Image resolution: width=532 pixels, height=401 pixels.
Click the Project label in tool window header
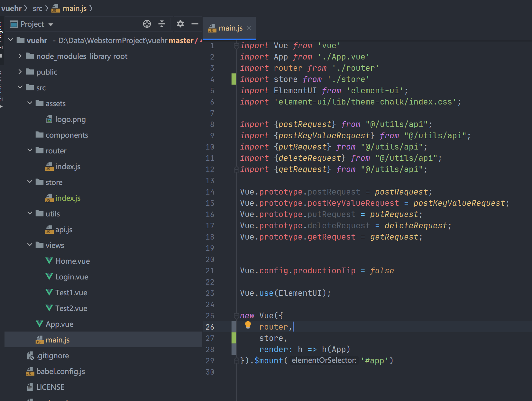[x=32, y=24]
